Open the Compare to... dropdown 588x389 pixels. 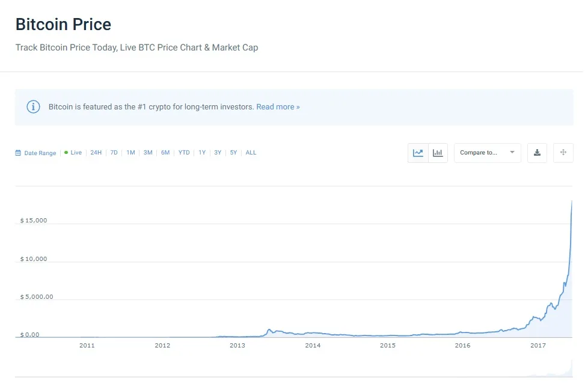click(x=487, y=153)
